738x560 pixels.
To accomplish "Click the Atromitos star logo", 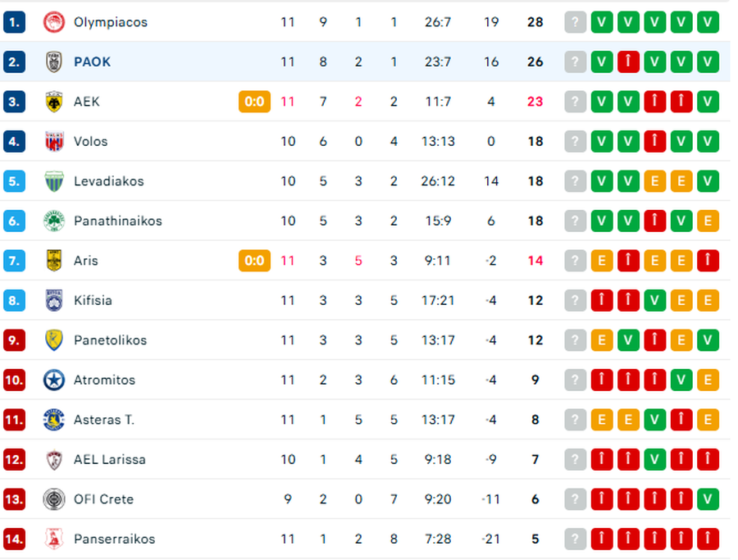I will click(x=53, y=380).
